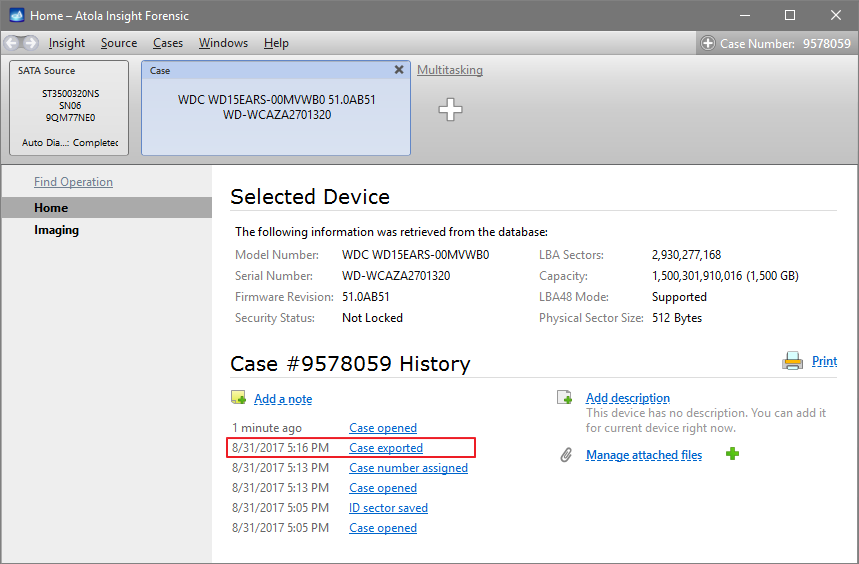The width and height of the screenshot is (859, 564).
Task: Click timestamp 8/31/2017 5:16 PM
Action: pyautogui.click(x=280, y=448)
